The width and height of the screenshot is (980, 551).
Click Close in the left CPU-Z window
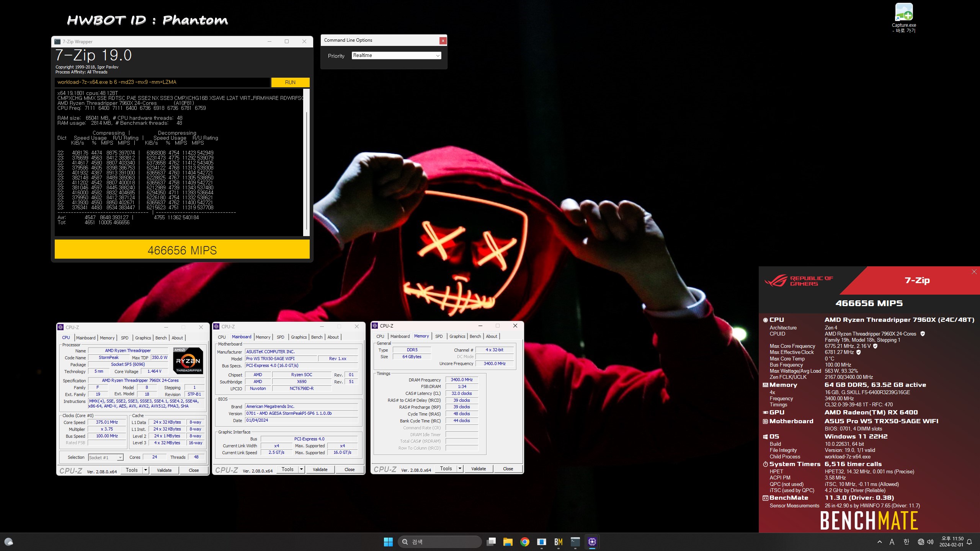click(x=194, y=470)
